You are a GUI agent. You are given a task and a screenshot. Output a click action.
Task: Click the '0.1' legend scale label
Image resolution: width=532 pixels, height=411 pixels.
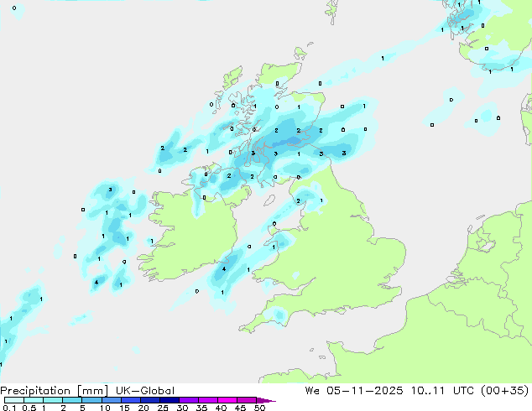tap(9, 408)
